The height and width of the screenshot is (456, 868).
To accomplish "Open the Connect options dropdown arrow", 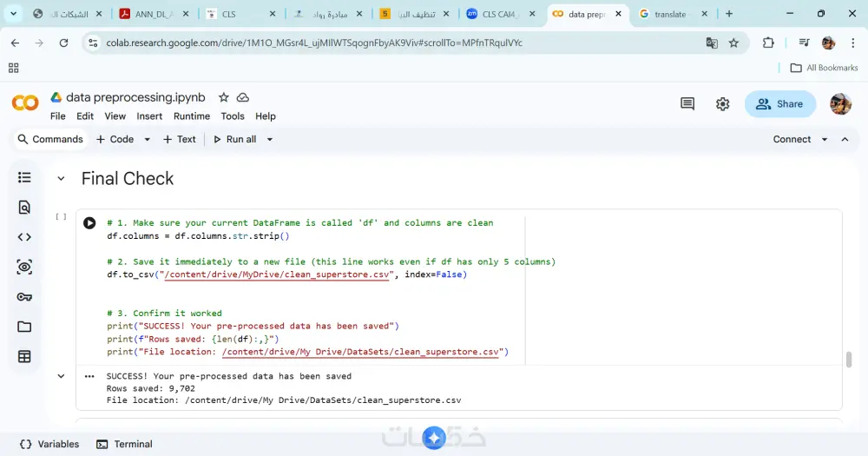I will coord(825,140).
